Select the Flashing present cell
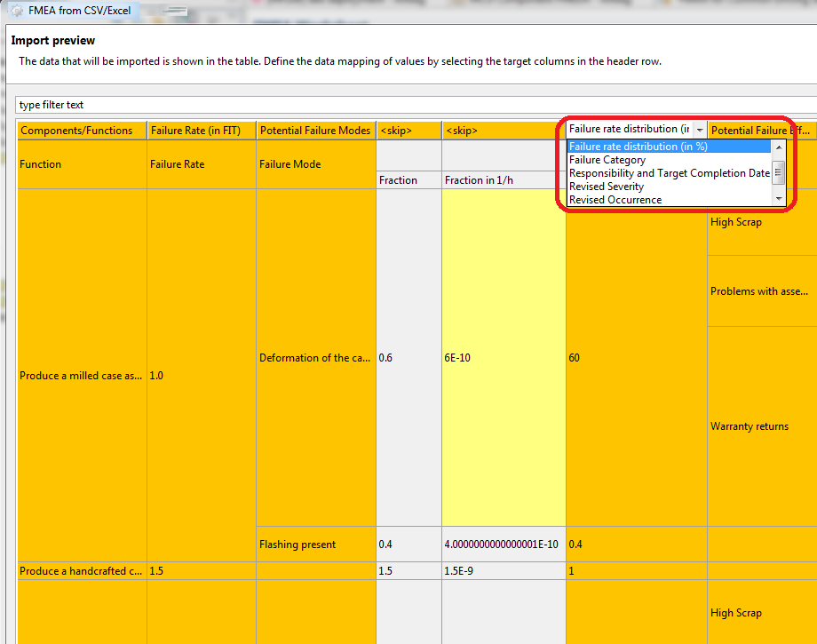The height and width of the screenshot is (644, 817). 315,545
